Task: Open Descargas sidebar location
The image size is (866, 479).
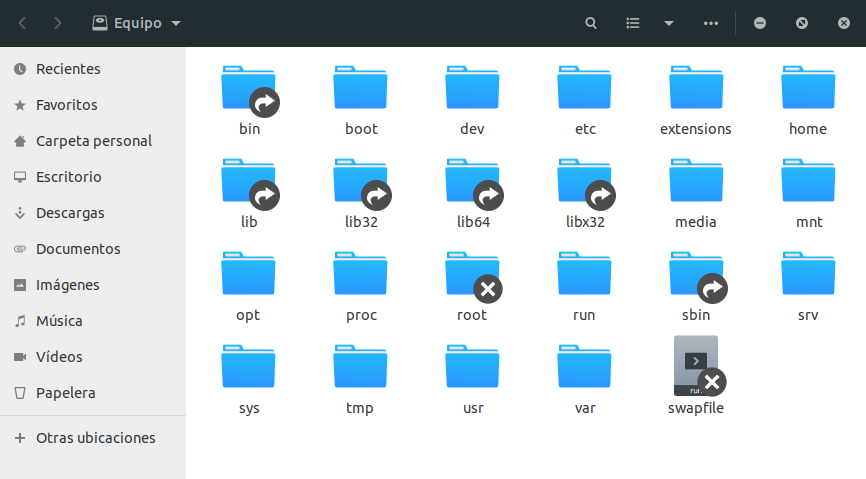Action: click(x=70, y=213)
